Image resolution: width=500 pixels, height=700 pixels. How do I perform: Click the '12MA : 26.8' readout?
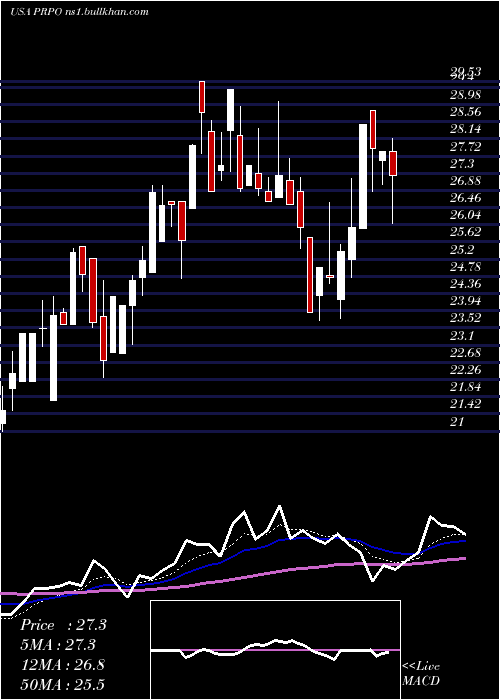(x=62, y=664)
